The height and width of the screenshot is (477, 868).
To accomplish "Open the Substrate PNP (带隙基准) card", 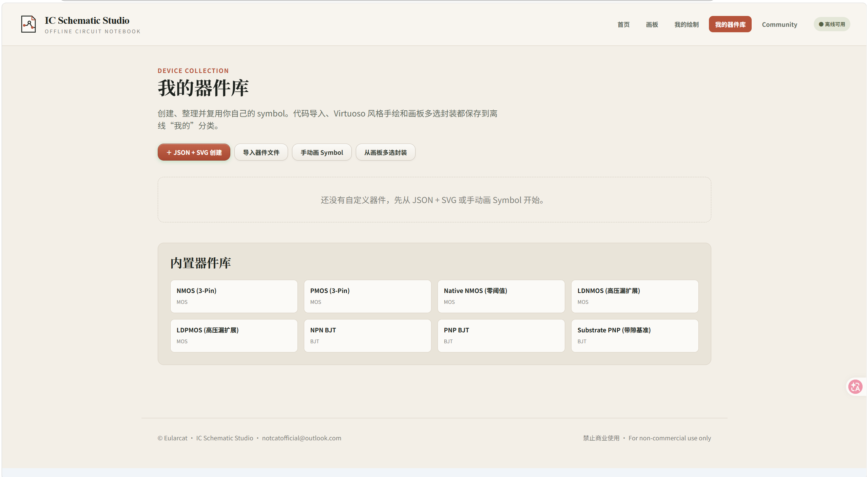I will point(635,336).
